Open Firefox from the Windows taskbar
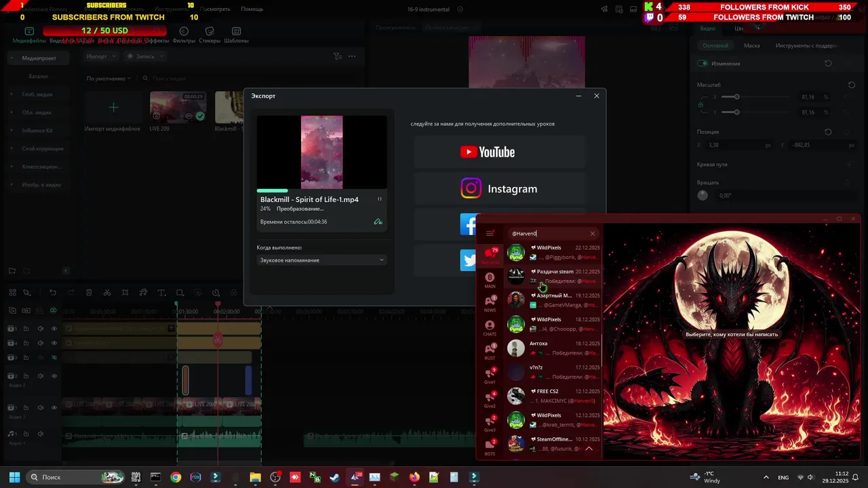 pos(414,477)
